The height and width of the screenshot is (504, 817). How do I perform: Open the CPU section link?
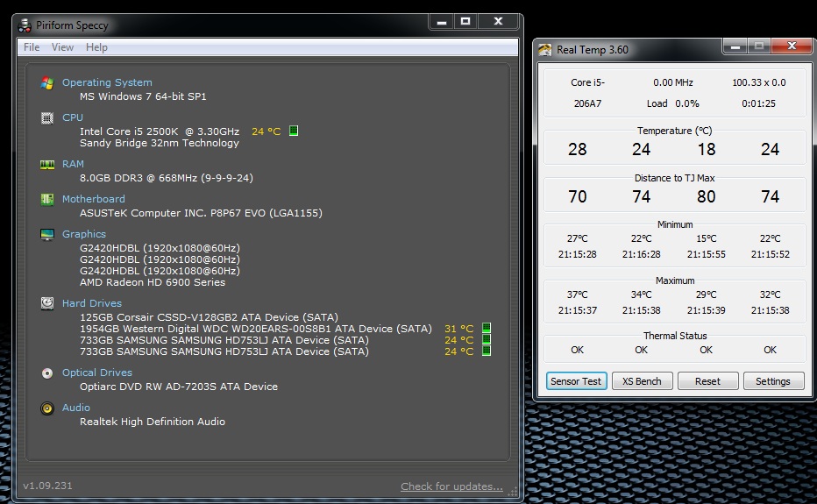click(73, 117)
